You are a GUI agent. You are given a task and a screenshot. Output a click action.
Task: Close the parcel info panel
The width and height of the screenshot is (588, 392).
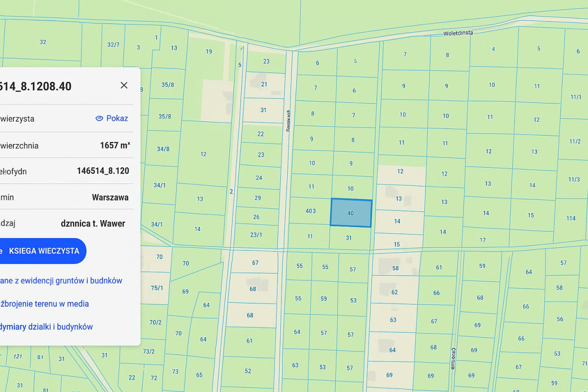point(124,85)
